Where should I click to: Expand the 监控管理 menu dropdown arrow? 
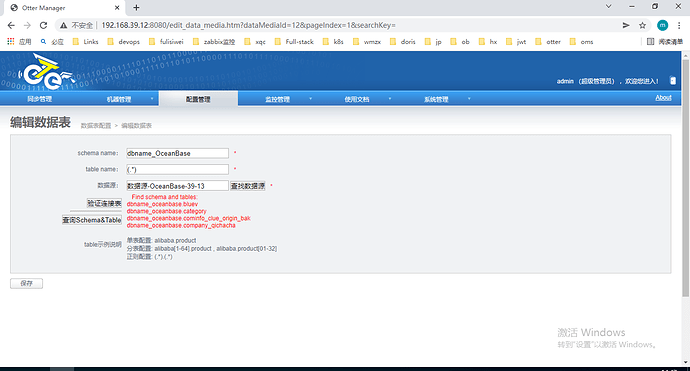(x=310, y=99)
